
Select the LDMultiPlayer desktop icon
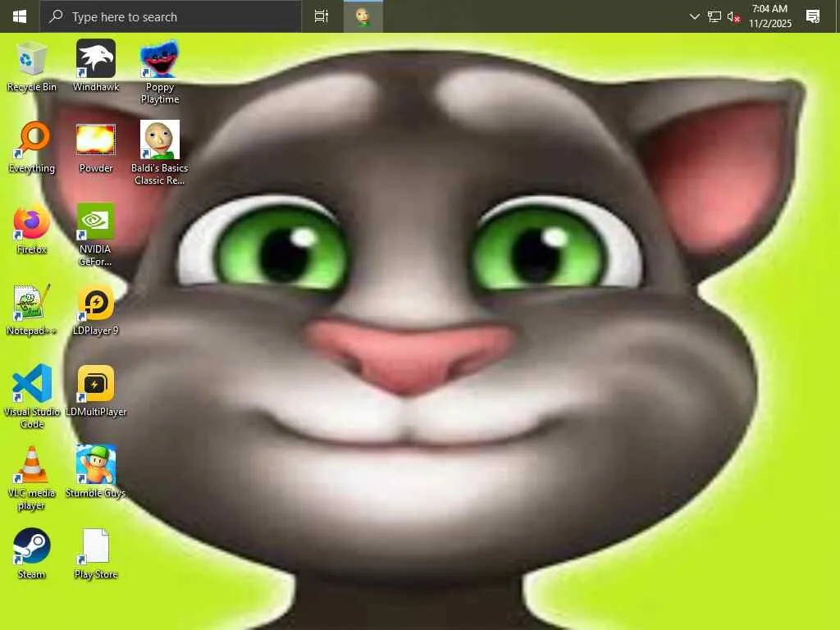(95, 391)
